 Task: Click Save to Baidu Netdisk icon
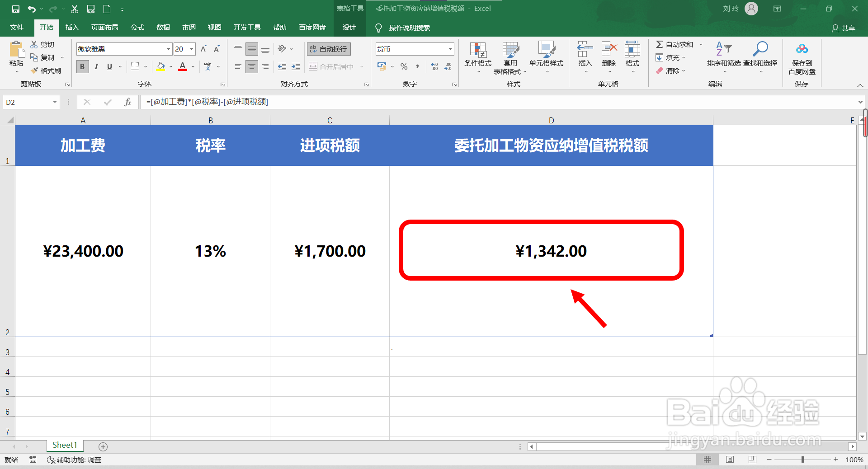click(x=802, y=49)
